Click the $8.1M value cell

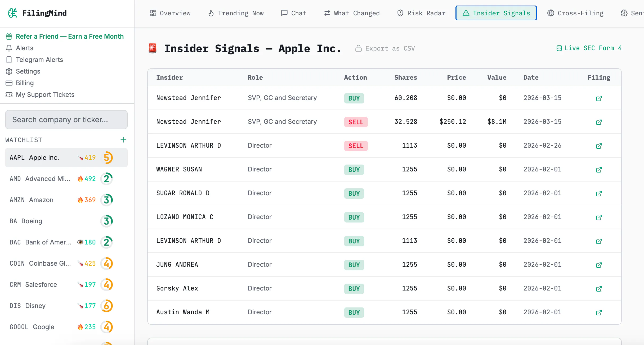497,122
